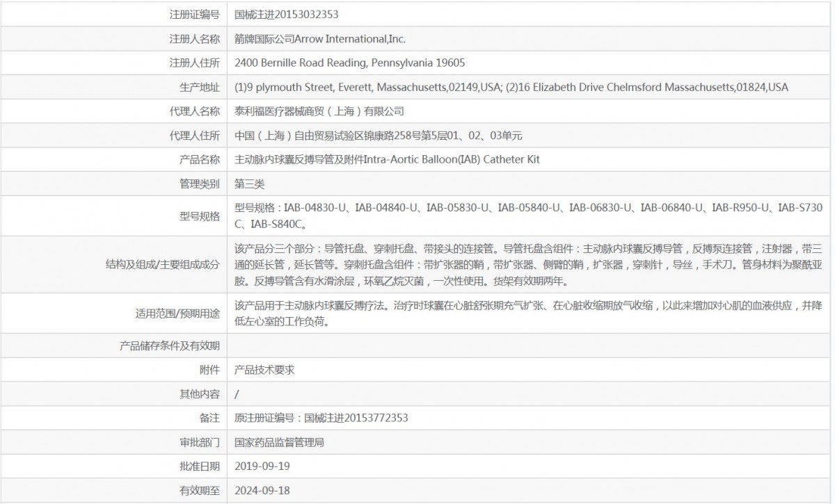Select production address starting (1)9 plymouth Street
The image size is (835, 504).
tap(511, 87)
